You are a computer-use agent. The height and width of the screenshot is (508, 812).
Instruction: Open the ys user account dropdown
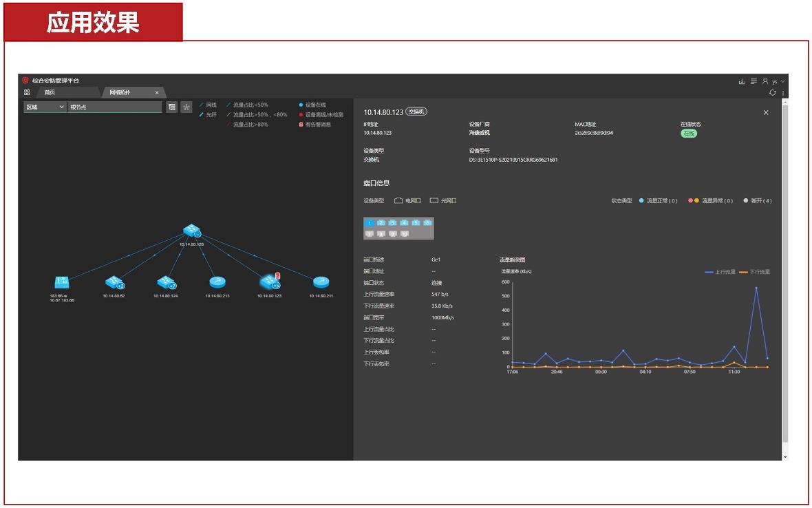tap(778, 81)
